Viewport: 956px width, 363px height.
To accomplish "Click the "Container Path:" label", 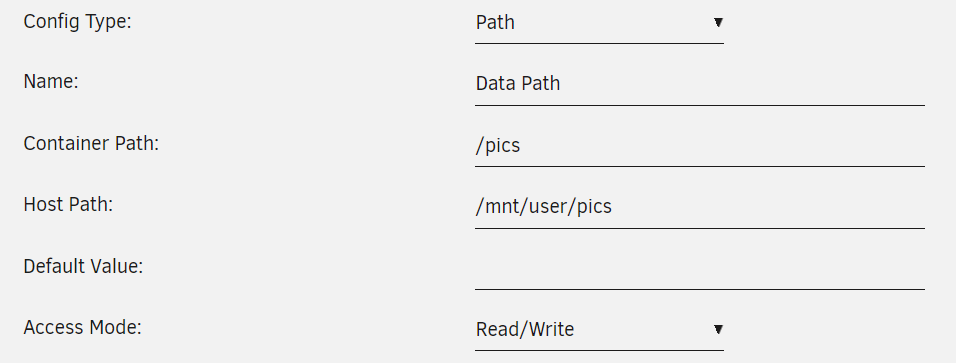I will [91, 143].
